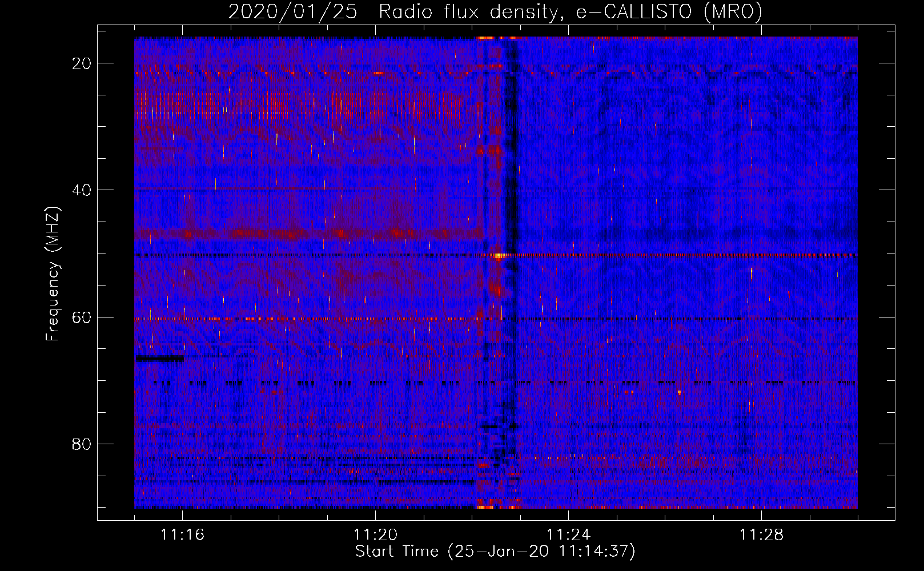Click the black horizontal bar near 66 MHz
Image resolution: width=924 pixels, height=571 pixels.
159,359
